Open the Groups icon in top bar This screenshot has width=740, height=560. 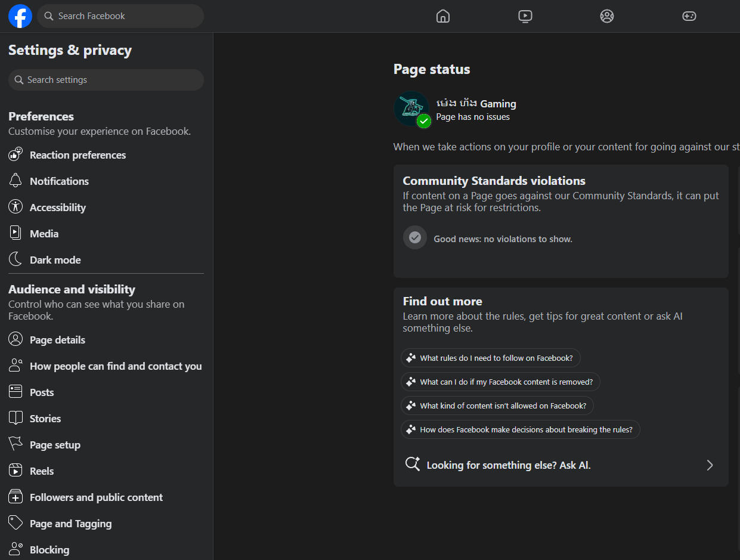(607, 16)
